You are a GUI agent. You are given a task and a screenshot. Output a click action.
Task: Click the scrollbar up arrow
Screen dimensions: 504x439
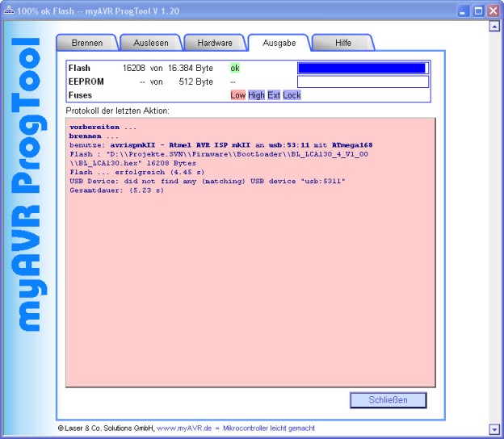pyautogui.click(x=494, y=26)
